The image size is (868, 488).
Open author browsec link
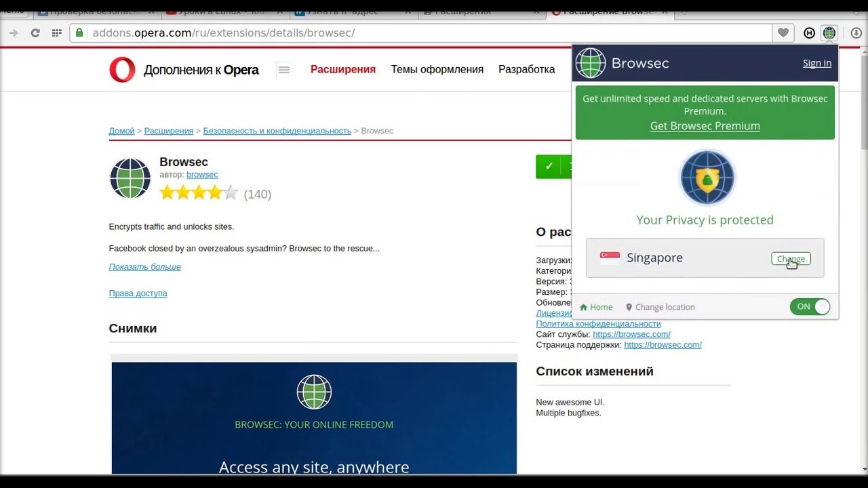coord(202,175)
